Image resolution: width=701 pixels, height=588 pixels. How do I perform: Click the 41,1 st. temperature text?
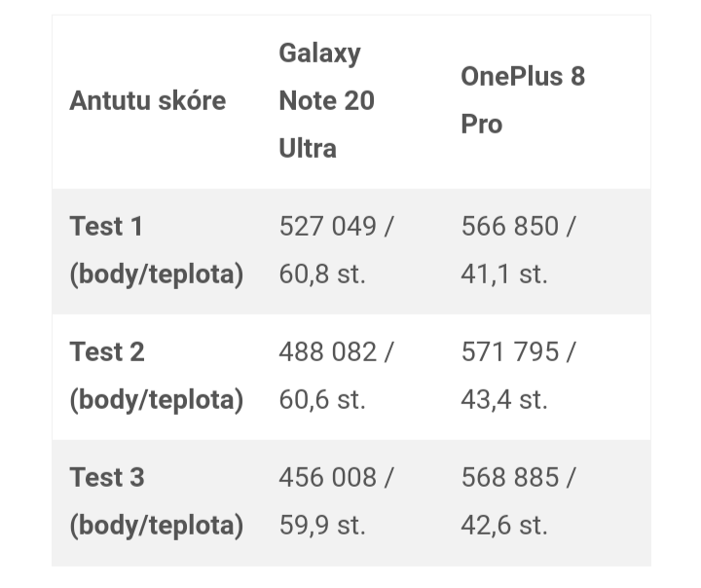[504, 274]
